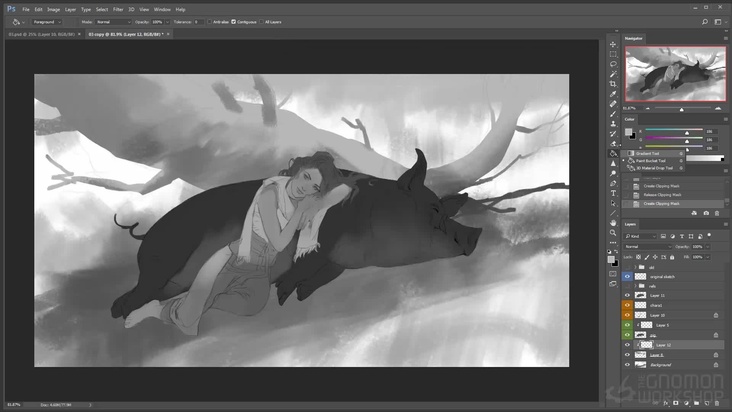Select the Lasso tool

pyautogui.click(x=613, y=64)
